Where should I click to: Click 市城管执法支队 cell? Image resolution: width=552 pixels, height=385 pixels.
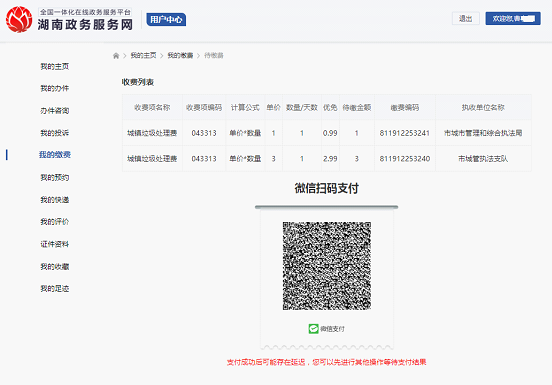coord(483,159)
